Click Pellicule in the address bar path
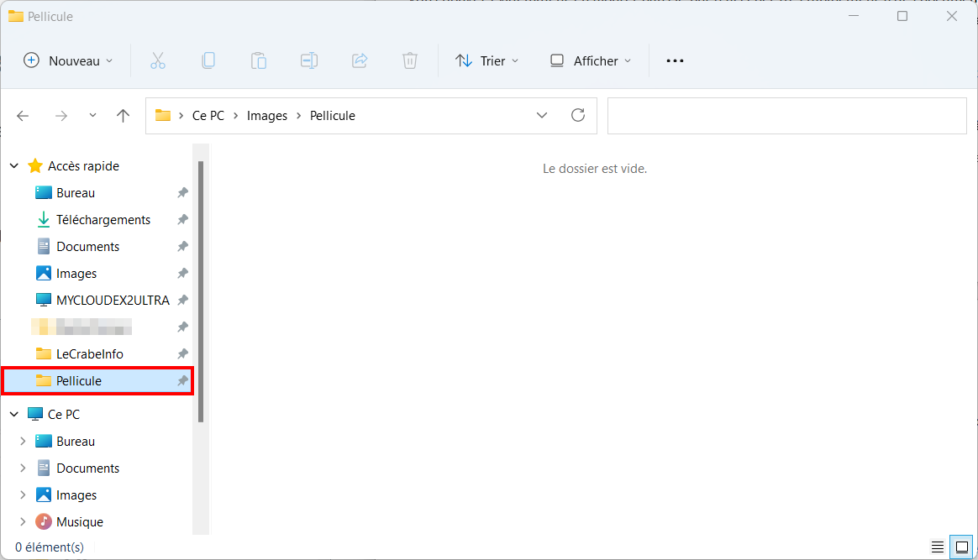Viewport: 978px width, 560px height. (x=333, y=116)
